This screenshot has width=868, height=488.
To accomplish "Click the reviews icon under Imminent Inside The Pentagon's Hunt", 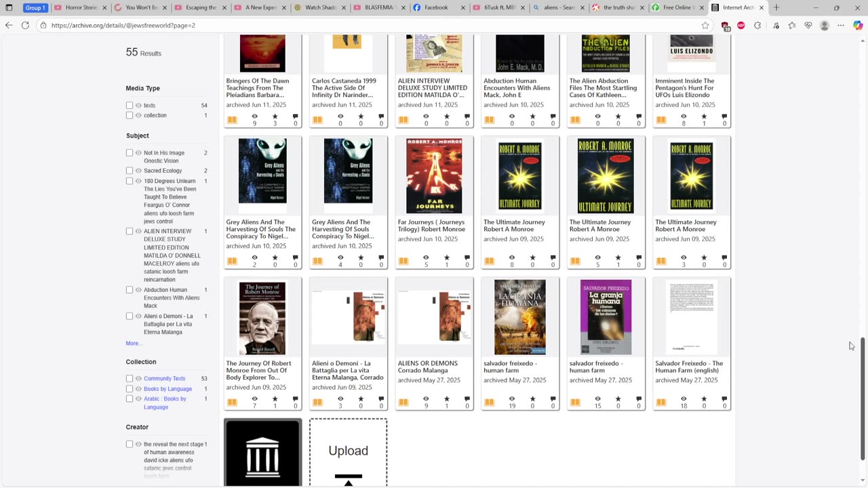I will (x=724, y=117).
